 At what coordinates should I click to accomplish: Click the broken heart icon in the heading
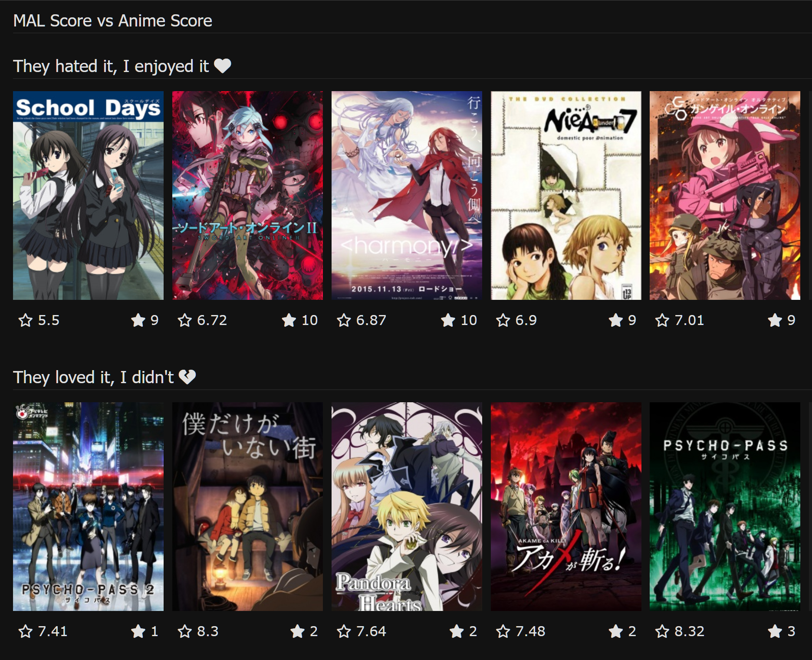coord(187,377)
